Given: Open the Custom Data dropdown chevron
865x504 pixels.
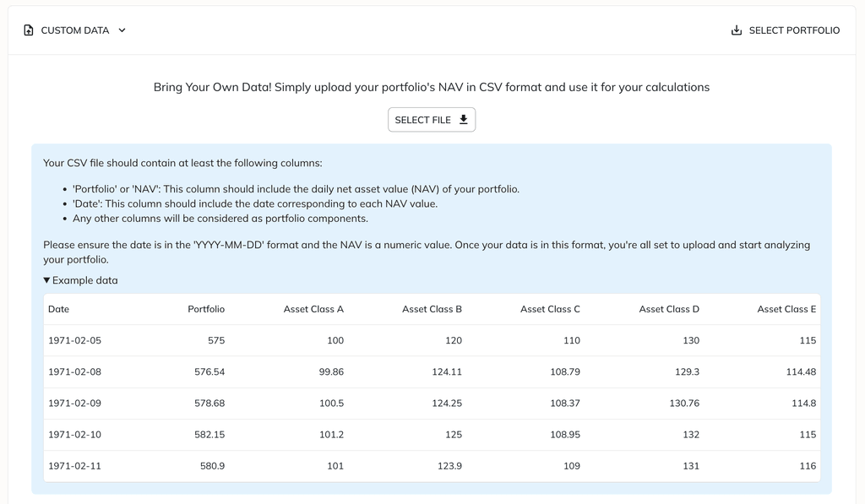Looking at the screenshot, I should coord(122,30).
